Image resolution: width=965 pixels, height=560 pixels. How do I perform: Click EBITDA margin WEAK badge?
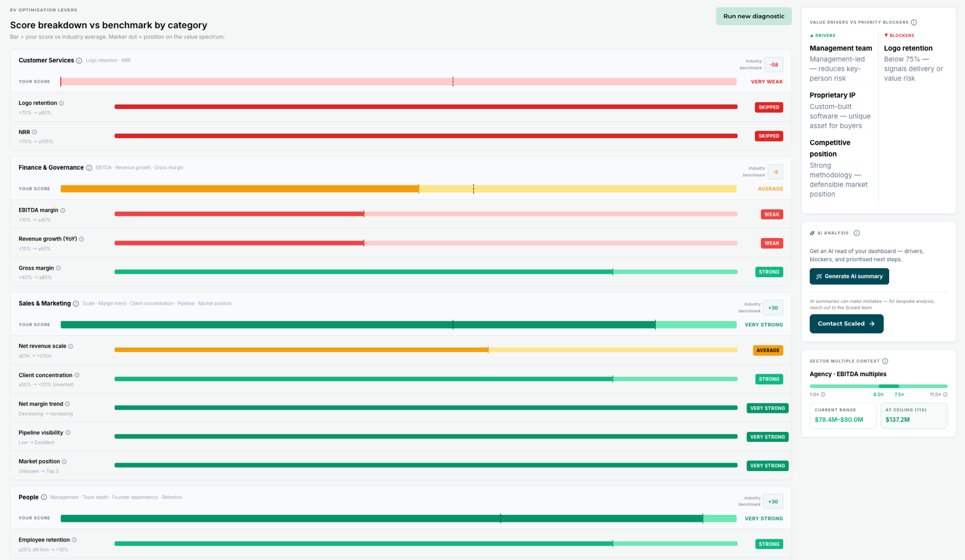pos(771,214)
